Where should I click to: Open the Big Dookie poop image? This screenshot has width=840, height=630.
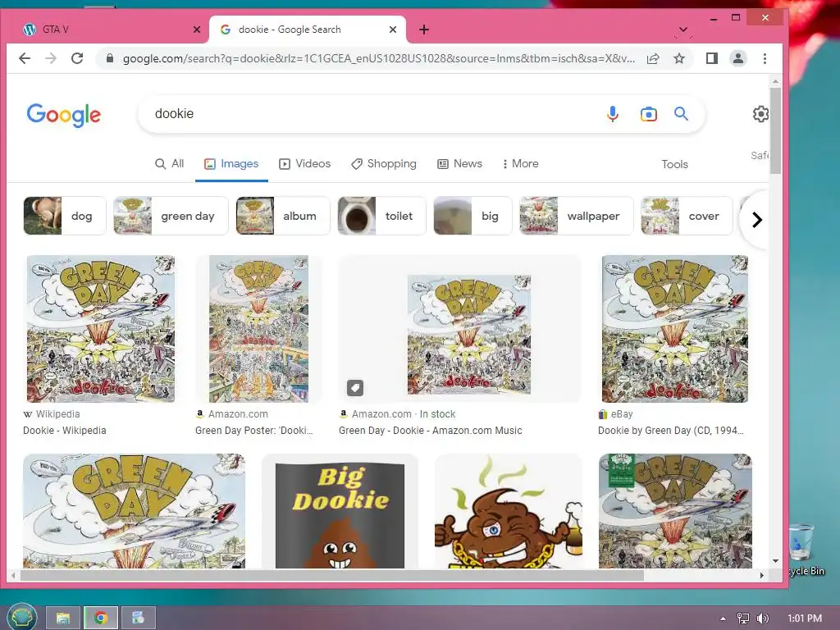[x=340, y=513]
